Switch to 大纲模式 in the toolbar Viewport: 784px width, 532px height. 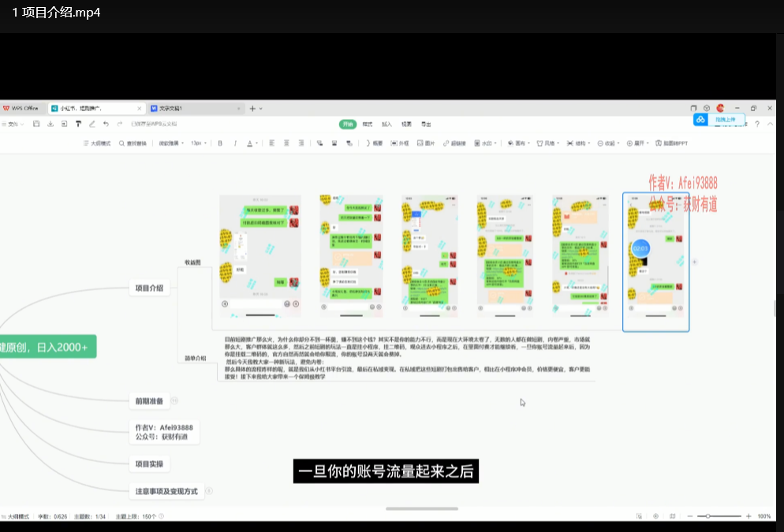point(97,143)
